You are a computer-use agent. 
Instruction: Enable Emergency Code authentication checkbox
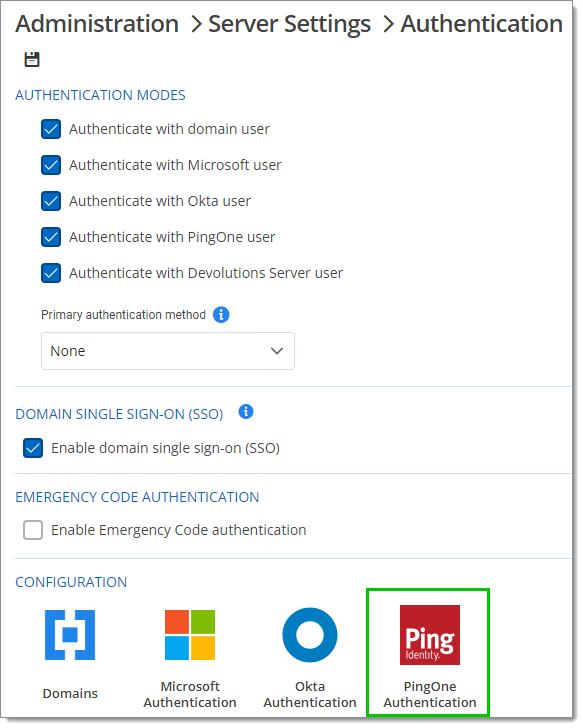pos(33,530)
